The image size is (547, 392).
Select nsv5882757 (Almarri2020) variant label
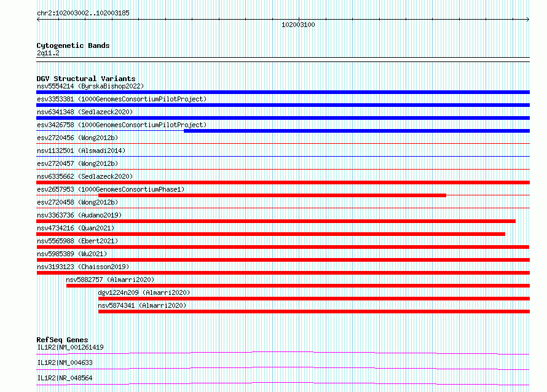pyautogui.click(x=110, y=280)
